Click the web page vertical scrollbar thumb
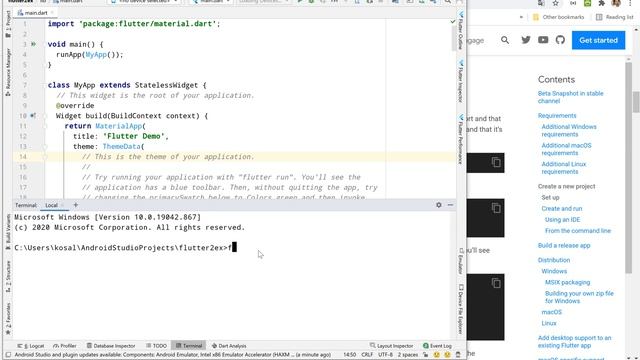The width and height of the screenshot is (640, 360). 636,102
